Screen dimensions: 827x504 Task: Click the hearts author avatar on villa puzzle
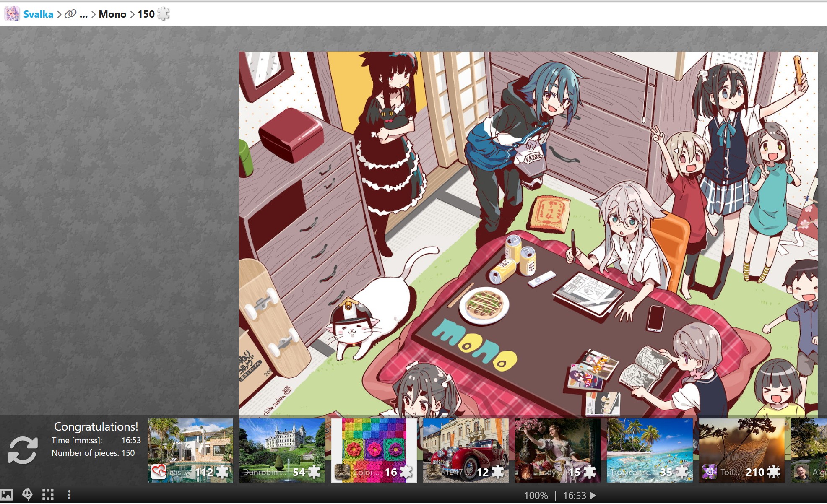coord(159,472)
